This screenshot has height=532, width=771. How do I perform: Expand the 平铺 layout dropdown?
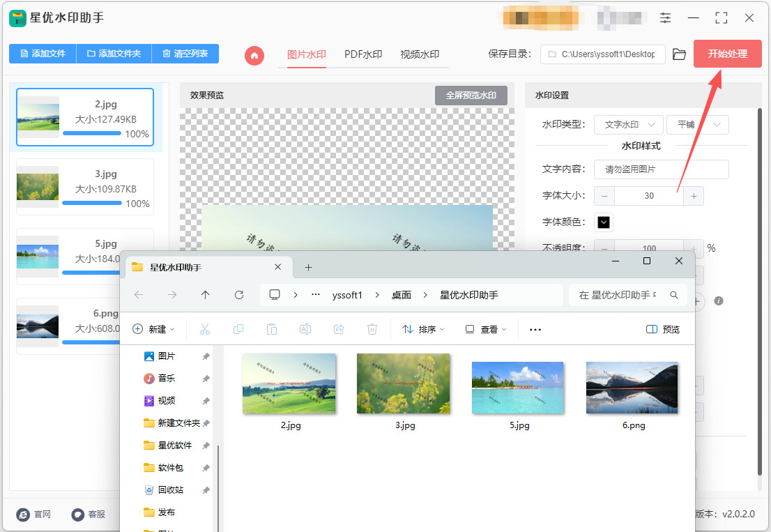[x=697, y=125]
